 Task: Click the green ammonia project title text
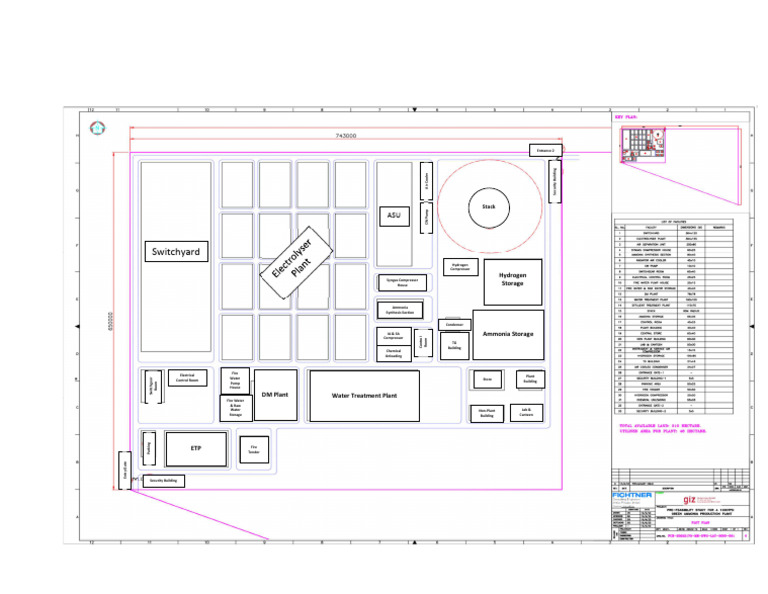point(699,512)
